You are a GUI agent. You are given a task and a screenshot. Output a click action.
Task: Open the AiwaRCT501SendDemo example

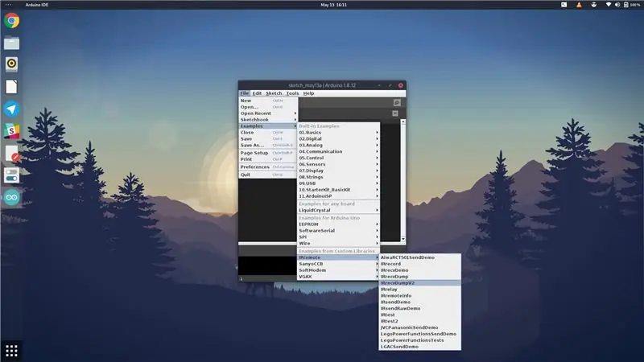point(419,257)
